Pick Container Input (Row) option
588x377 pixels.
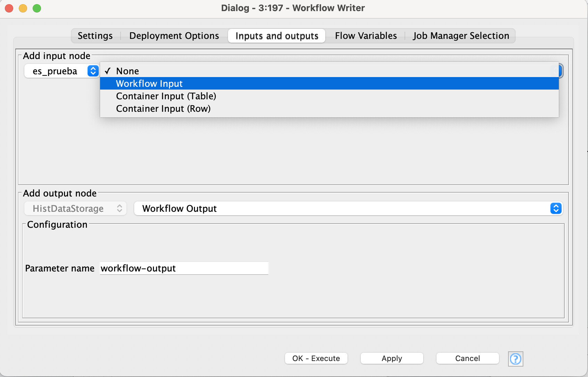tap(163, 109)
